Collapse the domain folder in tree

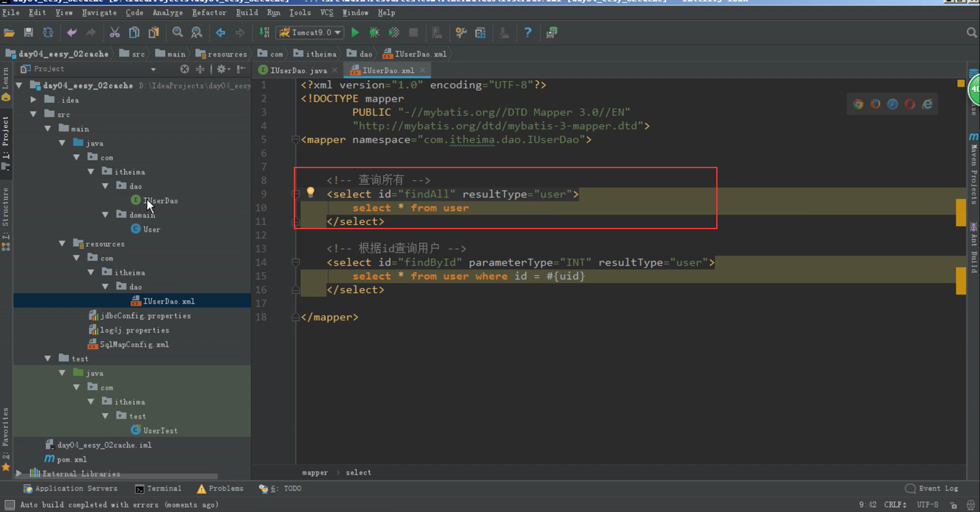(x=105, y=215)
